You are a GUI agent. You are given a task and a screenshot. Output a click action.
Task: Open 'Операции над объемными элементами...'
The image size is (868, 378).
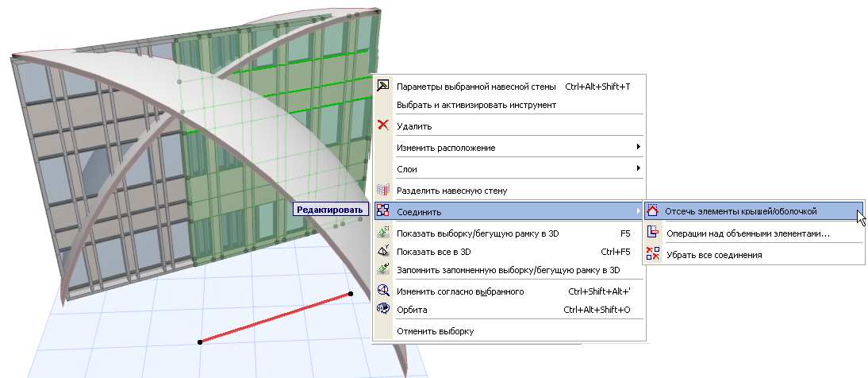click(754, 233)
